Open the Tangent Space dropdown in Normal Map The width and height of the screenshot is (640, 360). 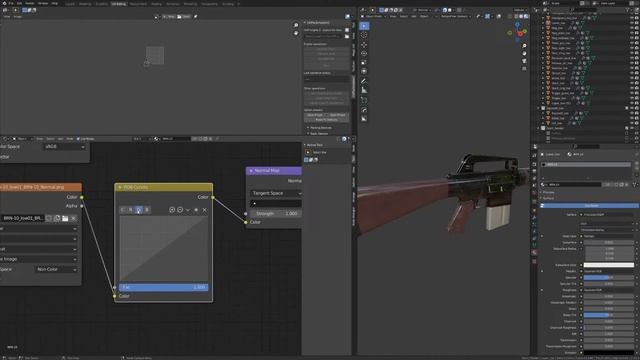tap(276, 193)
